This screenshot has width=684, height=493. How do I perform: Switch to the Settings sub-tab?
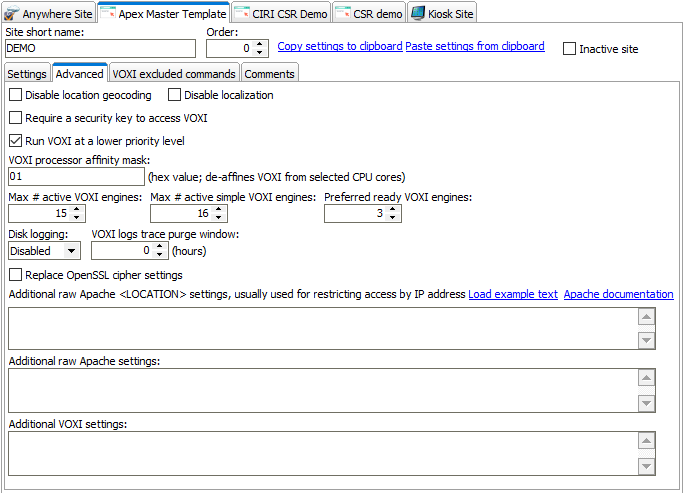coord(27,74)
